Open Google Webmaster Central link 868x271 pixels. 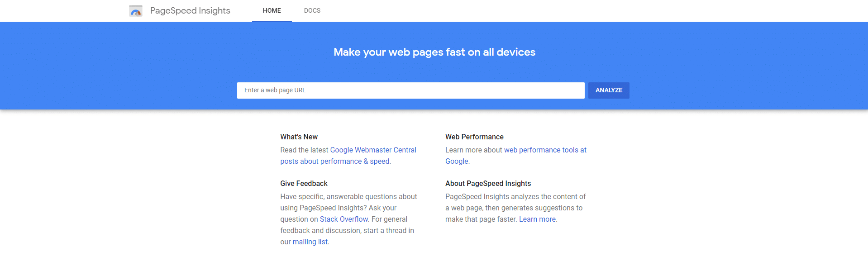point(373,150)
